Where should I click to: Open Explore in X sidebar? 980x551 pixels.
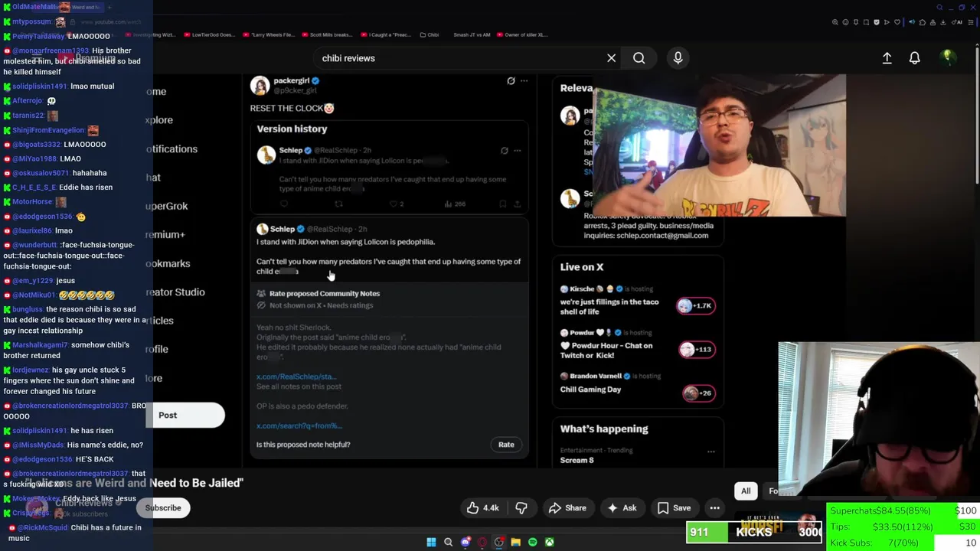pyautogui.click(x=159, y=120)
